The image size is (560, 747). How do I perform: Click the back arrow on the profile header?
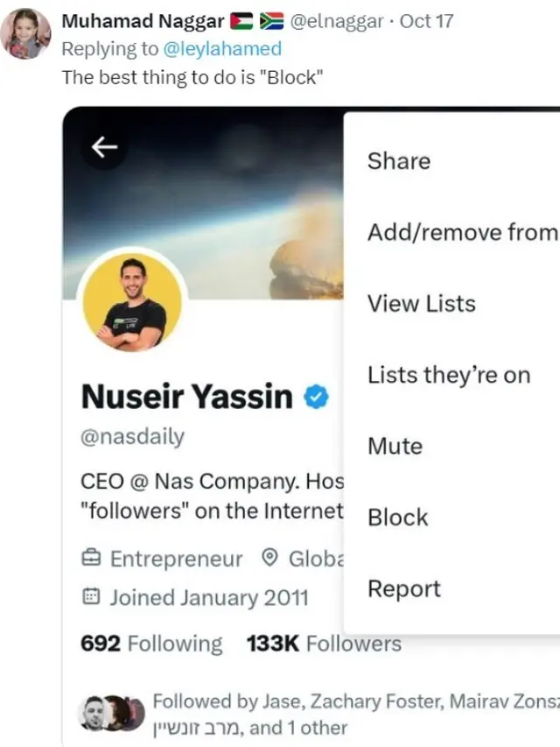105,148
